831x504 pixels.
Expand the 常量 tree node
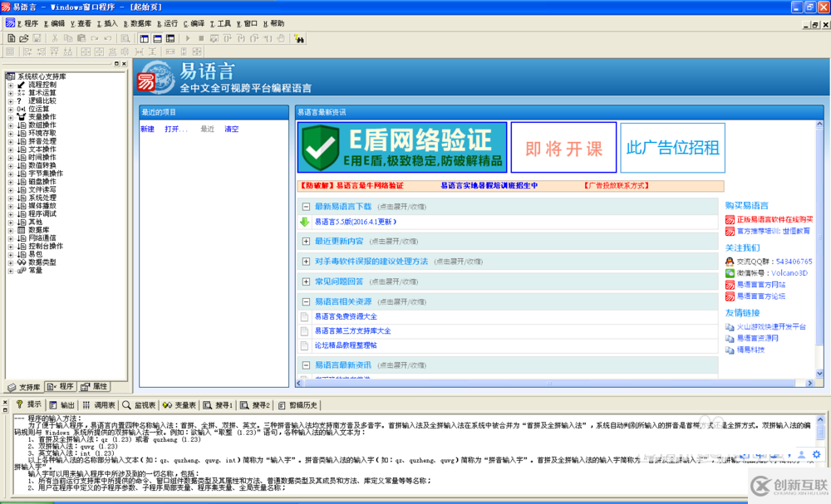click(11, 271)
